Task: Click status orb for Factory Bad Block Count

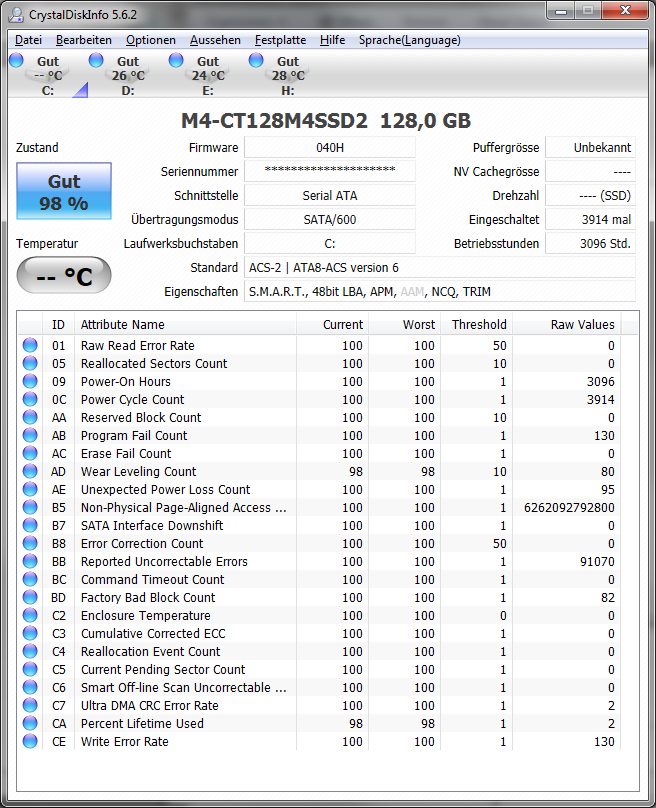Action: [x=30, y=597]
